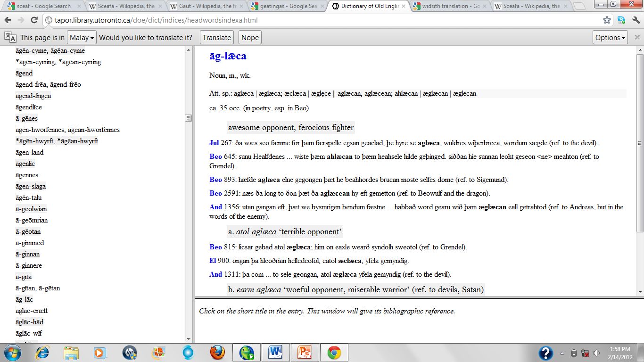Bookmark this page with the star icon

(x=607, y=20)
